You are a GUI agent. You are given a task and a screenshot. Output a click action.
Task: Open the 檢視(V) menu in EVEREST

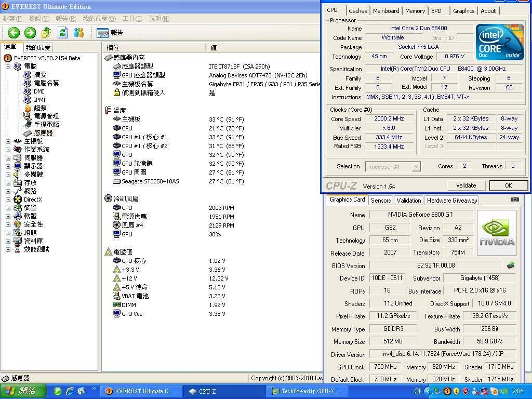pos(39,19)
